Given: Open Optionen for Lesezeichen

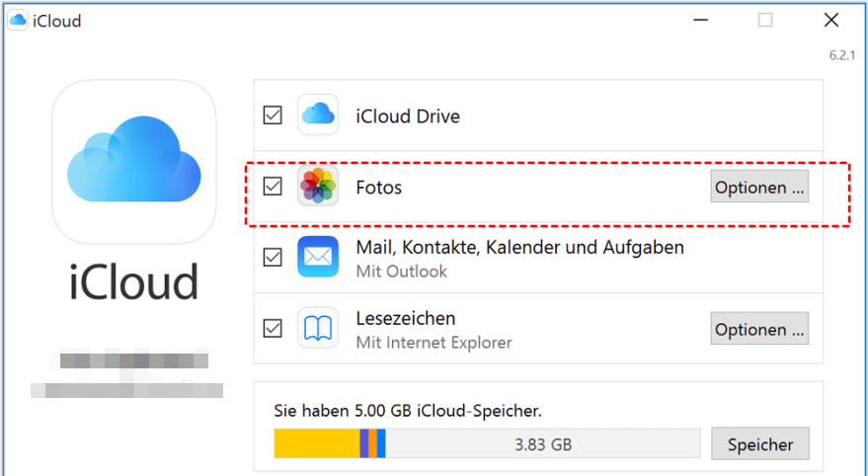Looking at the screenshot, I should pyautogui.click(x=759, y=329).
